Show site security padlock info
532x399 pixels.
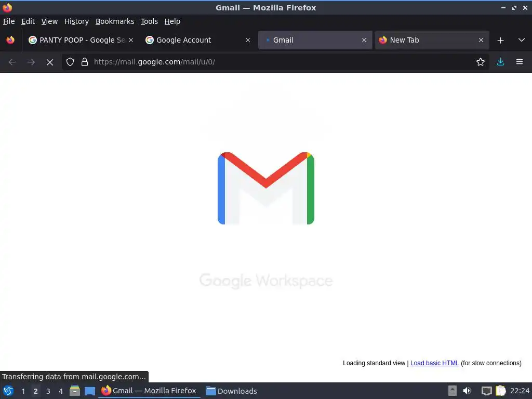click(85, 62)
